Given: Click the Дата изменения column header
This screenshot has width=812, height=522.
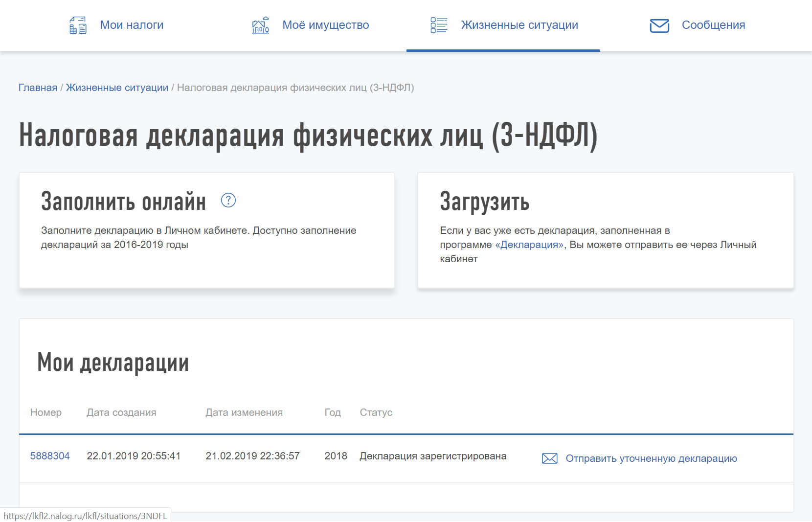Looking at the screenshot, I should (x=244, y=412).
